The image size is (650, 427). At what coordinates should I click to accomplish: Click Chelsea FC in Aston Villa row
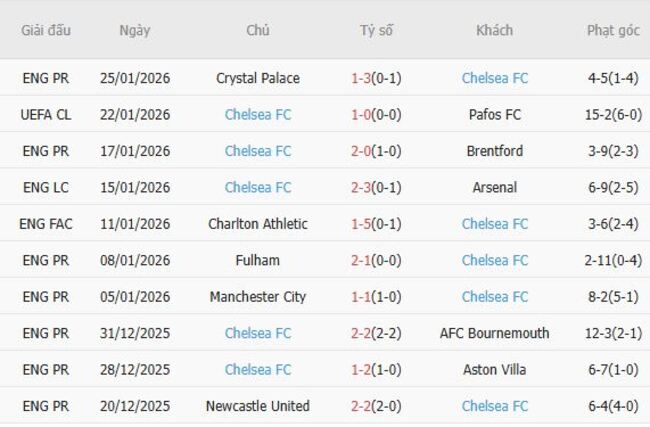click(x=258, y=370)
